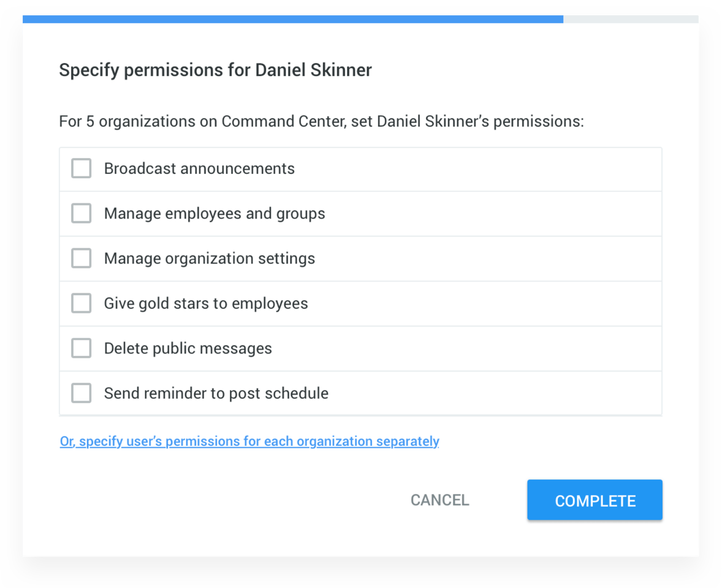
Task: Click the 'Give gold stars to employees' label text
Action: [x=206, y=303]
